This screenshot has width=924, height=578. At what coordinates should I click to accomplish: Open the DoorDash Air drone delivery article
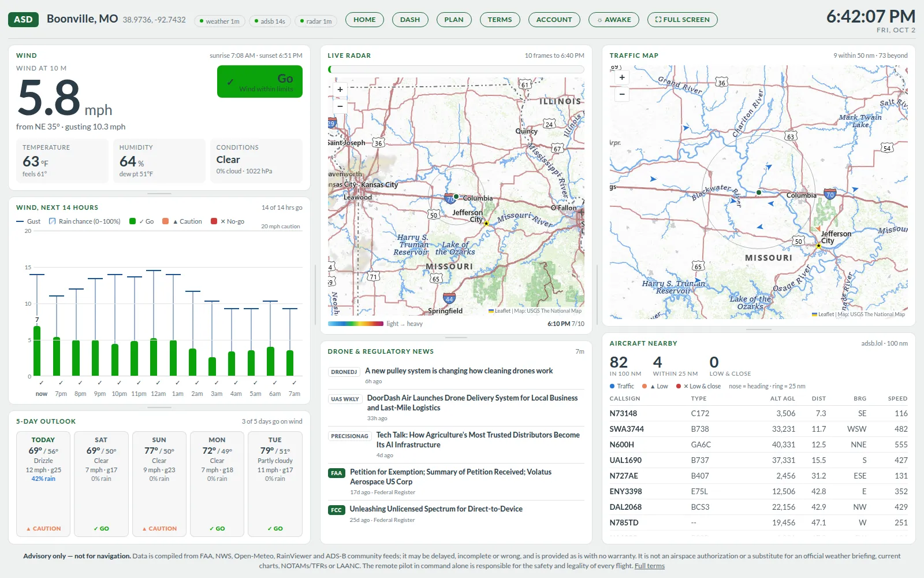[472, 403]
